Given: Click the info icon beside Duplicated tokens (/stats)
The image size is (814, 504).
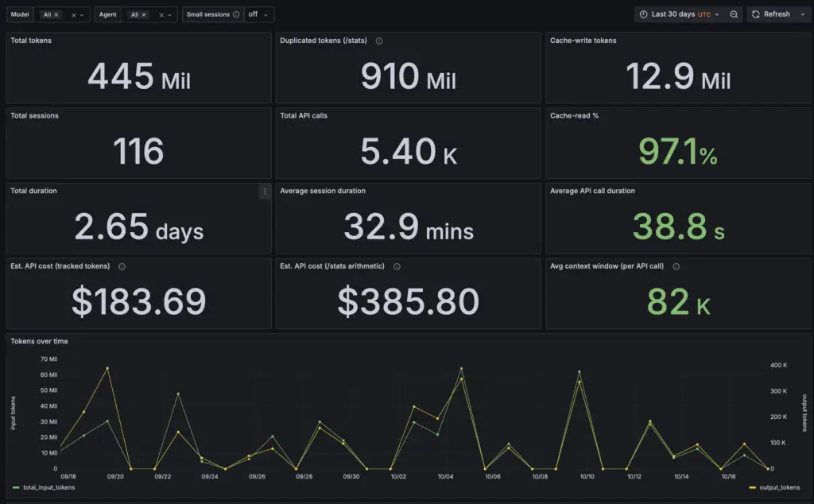Looking at the screenshot, I should [x=379, y=41].
